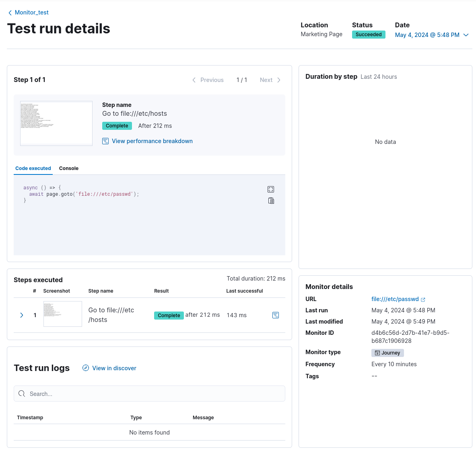The image size is (476, 449).
Task: Open performance breakdown icon in step 1 row
Action: click(x=276, y=315)
